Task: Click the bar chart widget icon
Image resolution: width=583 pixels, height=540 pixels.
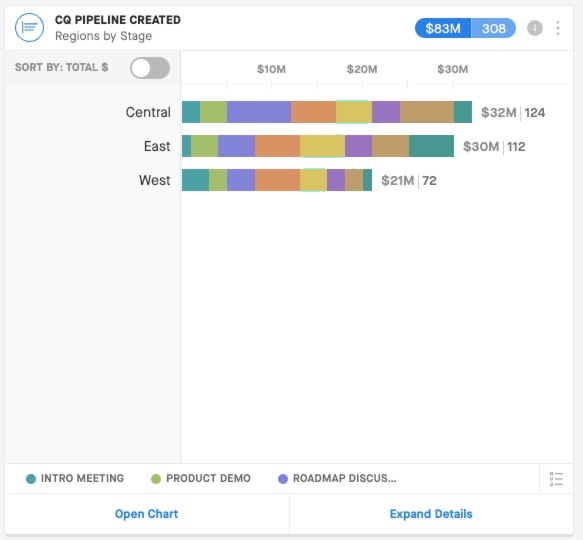Action: [x=29, y=28]
